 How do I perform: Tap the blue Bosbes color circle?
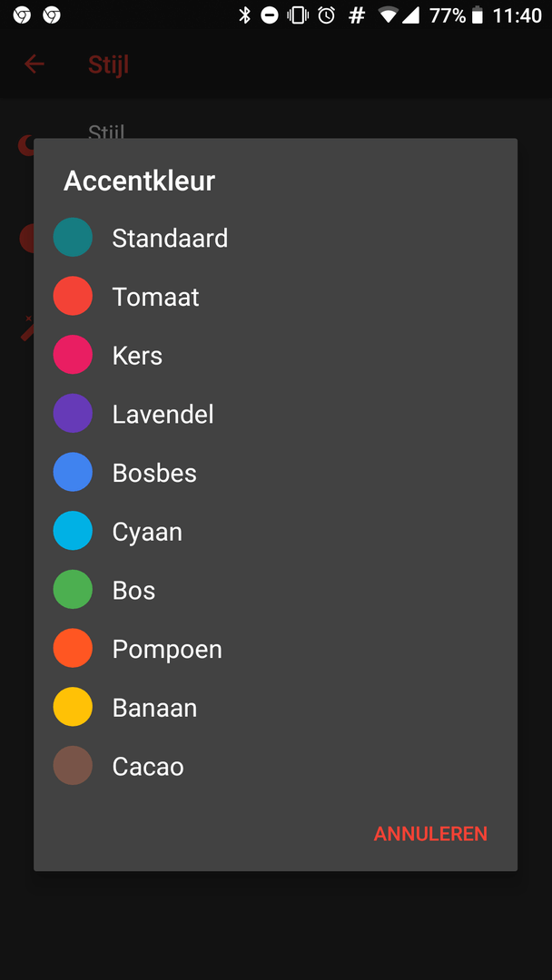[x=73, y=473]
